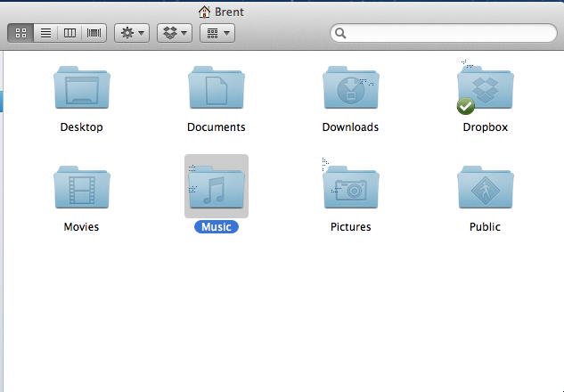
Task: Click the Brent window title text
Action: [x=229, y=12]
